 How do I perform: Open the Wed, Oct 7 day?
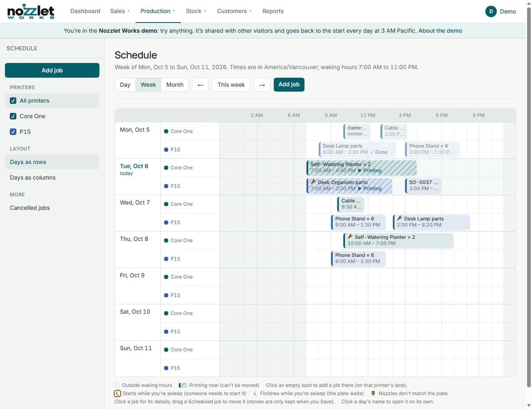coord(135,203)
